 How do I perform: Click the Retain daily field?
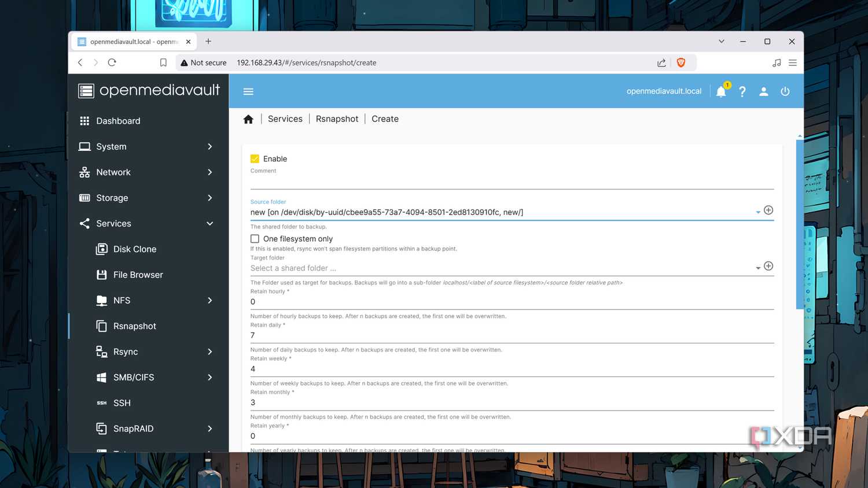pos(512,335)
